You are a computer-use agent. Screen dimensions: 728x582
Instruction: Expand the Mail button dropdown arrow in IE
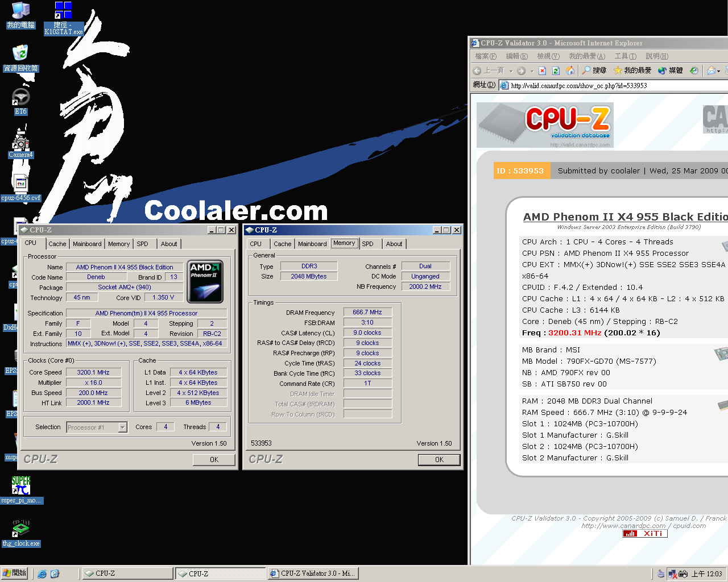(x=719, y=71)
